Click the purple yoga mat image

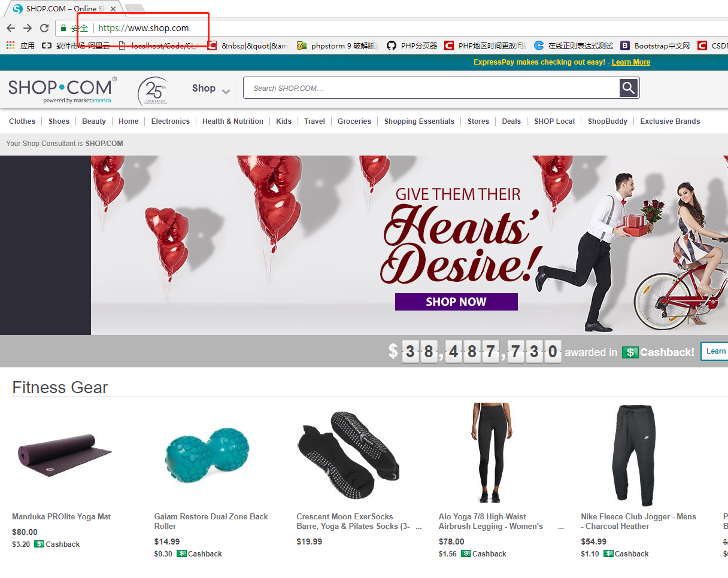(x=65, y=455)
